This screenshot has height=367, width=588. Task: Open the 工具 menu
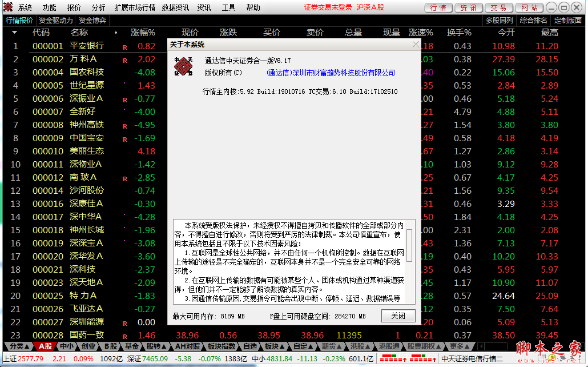coord(228,7)
